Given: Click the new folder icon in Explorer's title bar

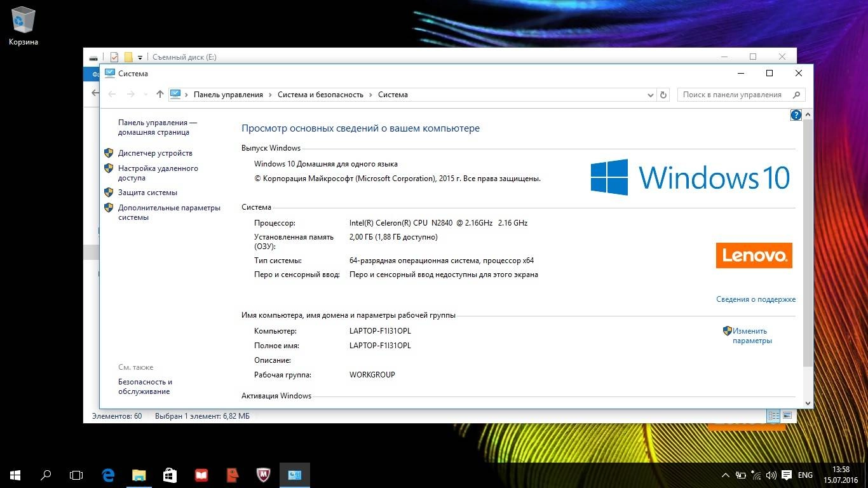Looking at the screenshot, I should (x=128, y=57).
